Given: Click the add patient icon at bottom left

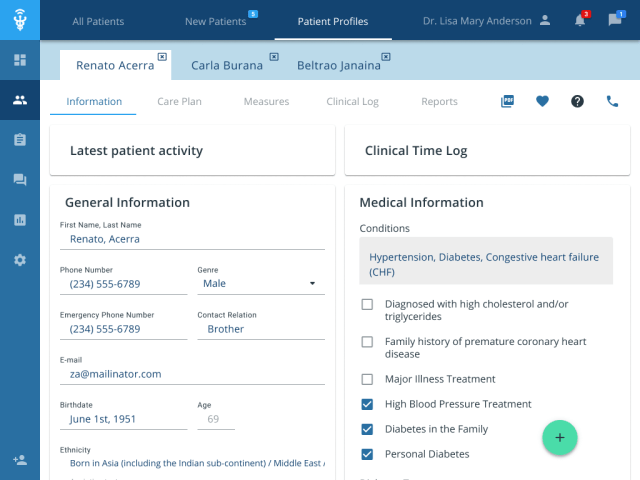Looking at the screenshot, I should (20, 460).
